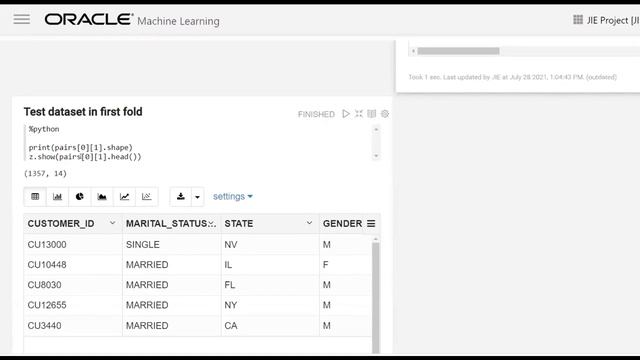Click JIE Project label in header
This screenshot has height=360, width=640.
click(613, 20)
